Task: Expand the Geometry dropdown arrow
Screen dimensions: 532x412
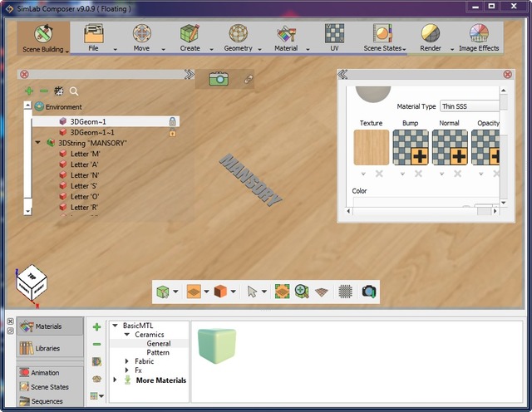Action: tap(259, 50)
